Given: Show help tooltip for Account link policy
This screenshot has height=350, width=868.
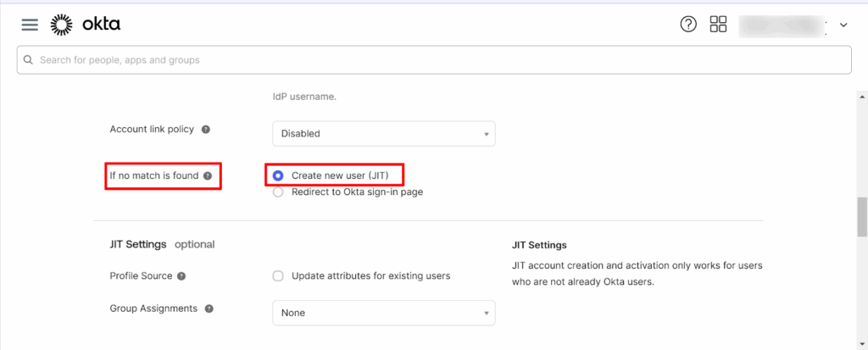Looking at the screenshot, I should [205, 130].
